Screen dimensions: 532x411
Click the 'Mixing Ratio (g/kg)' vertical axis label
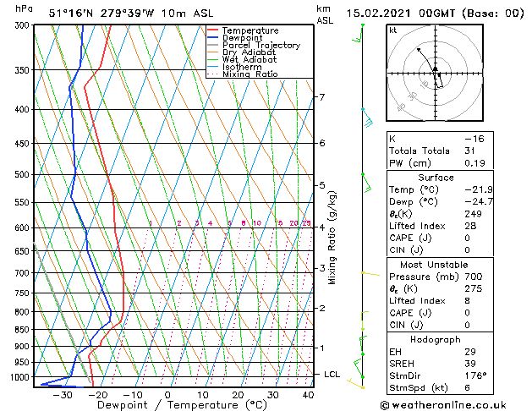pos(332,238)
